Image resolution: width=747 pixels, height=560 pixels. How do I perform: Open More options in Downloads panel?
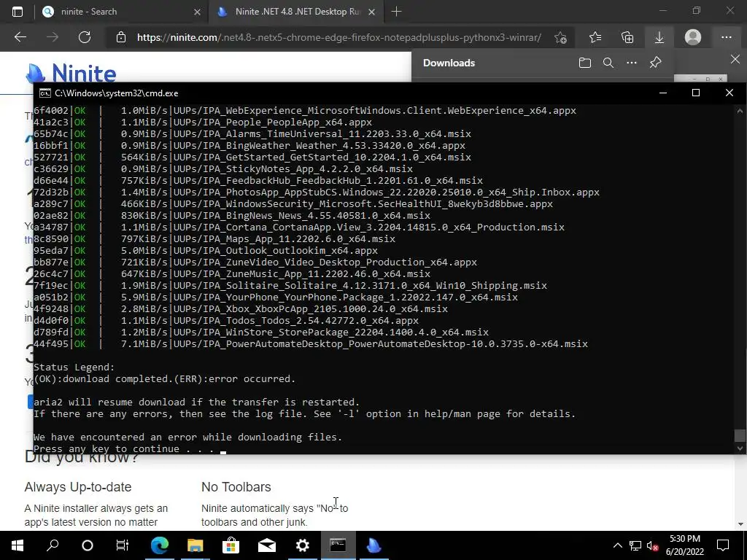pyautogui.click(x=632, y=63)
